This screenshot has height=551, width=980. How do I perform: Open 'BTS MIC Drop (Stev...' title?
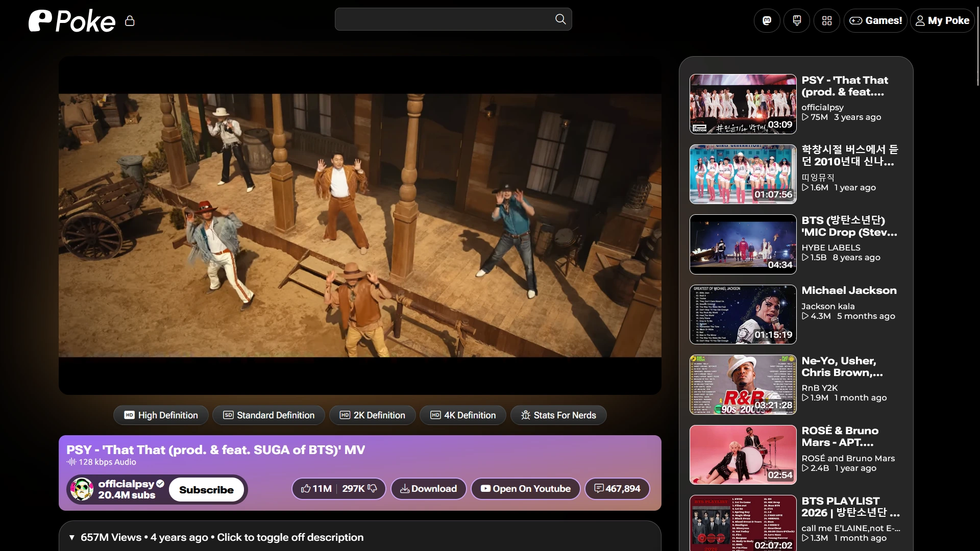(x=849, y=226)
